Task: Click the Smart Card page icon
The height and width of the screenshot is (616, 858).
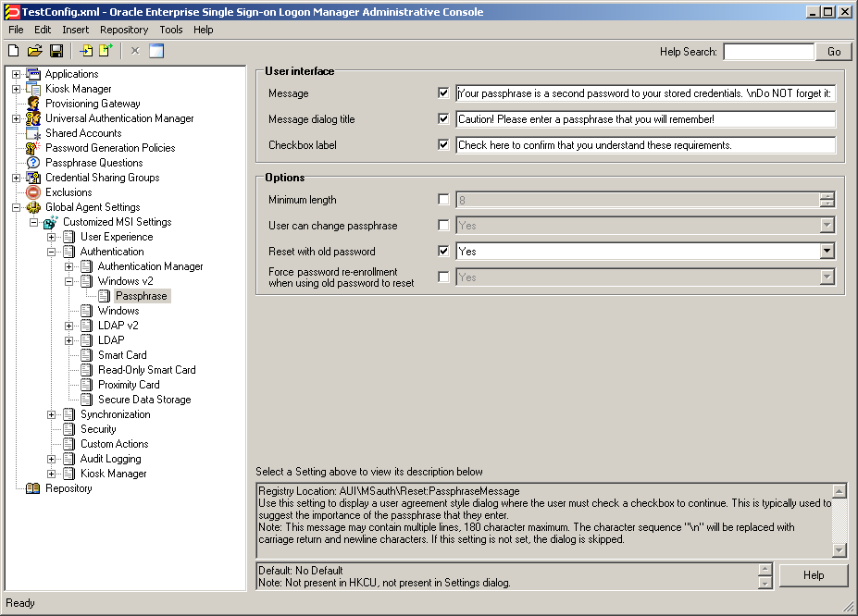Action: click(86, 355)
